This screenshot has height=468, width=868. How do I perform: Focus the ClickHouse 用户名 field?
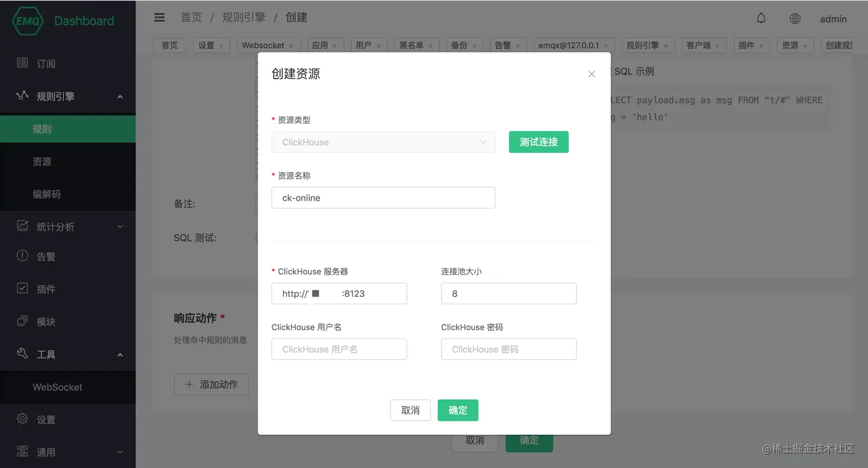[x=339, y=349]
